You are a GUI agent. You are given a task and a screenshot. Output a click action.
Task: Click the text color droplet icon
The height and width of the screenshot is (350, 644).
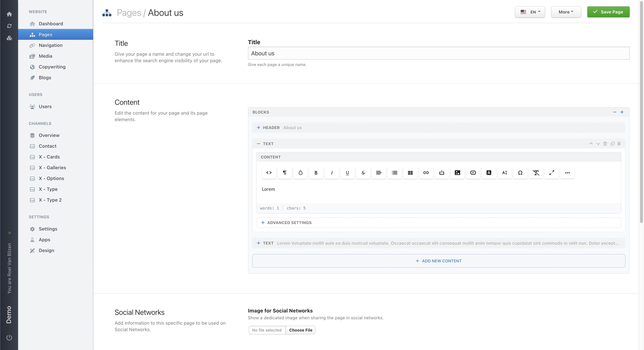click(300, 173)
